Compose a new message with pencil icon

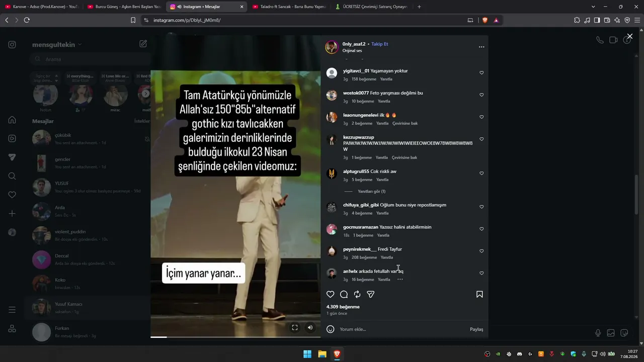tap(143, 44)
